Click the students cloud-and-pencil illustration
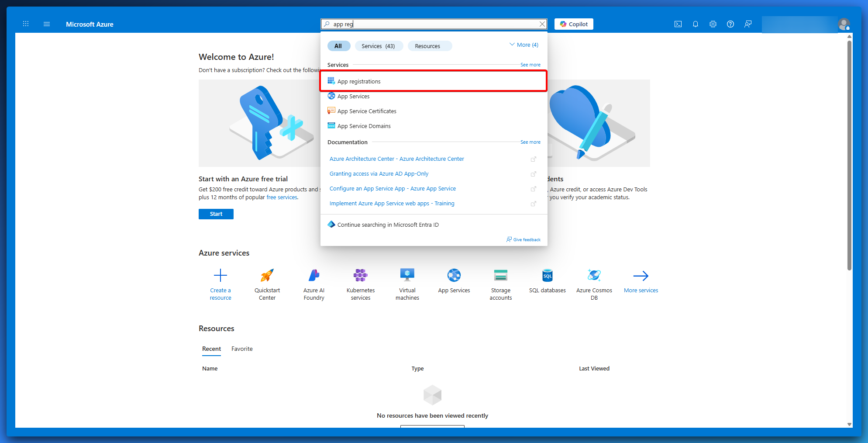This screenshot has width=868, height=443. tap(599, 123)
